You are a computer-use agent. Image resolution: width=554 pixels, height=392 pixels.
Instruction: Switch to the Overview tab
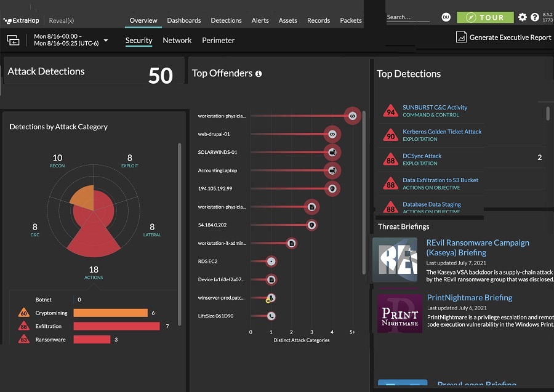pyautogui.click(x=143, y=20)
